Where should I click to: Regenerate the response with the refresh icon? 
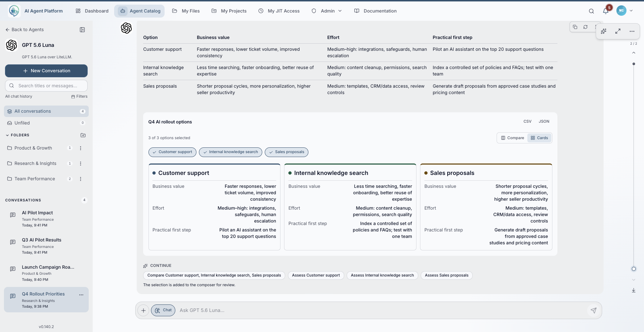pos(585,27)
